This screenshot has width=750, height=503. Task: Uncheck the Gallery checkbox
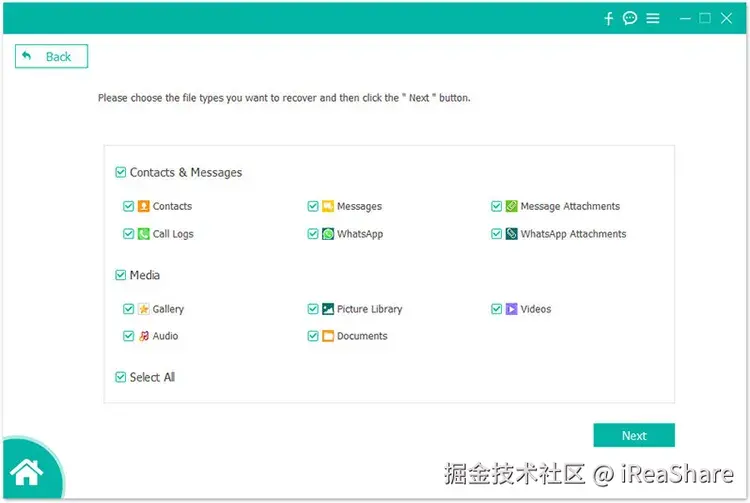pyautogui.click(x=128, y=309)
